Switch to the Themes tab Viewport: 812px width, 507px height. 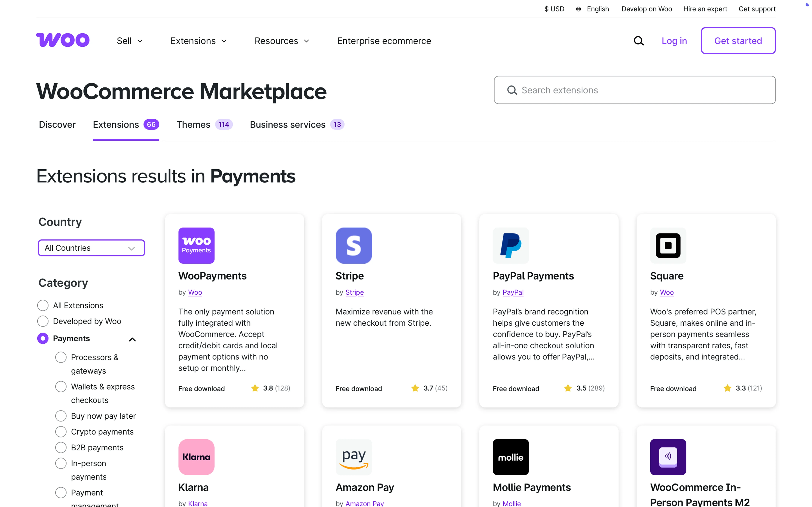[x=205, y=125]
